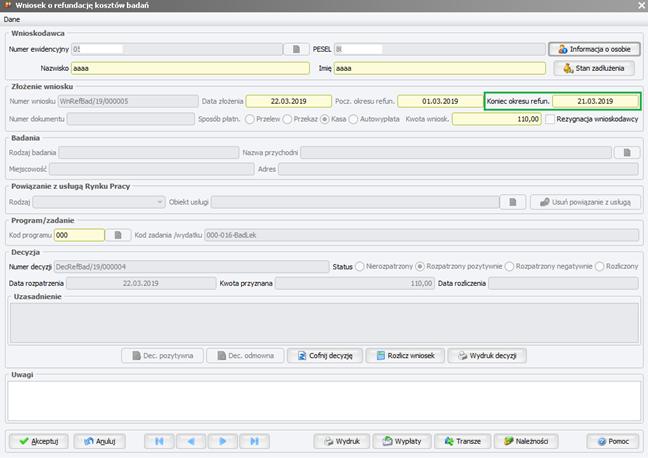648x458 pixels.
Task: Click the Rodzaj badania field
Action: [149, 153]
